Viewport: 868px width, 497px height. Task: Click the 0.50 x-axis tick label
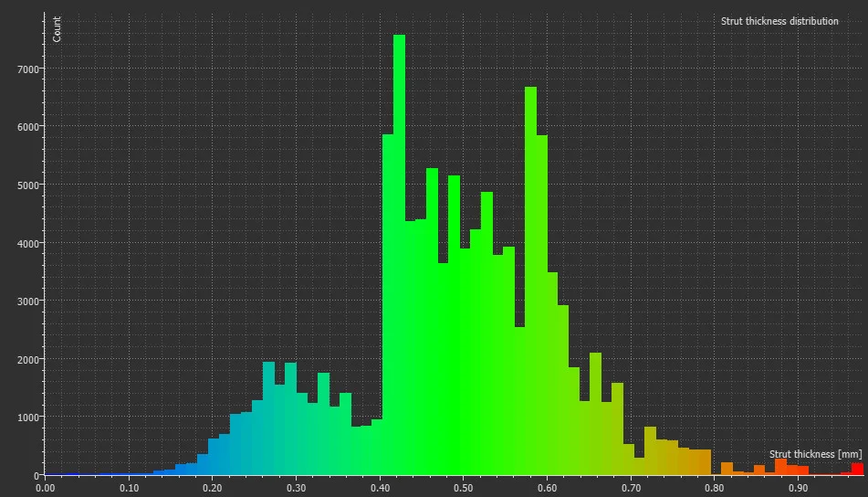464,488
